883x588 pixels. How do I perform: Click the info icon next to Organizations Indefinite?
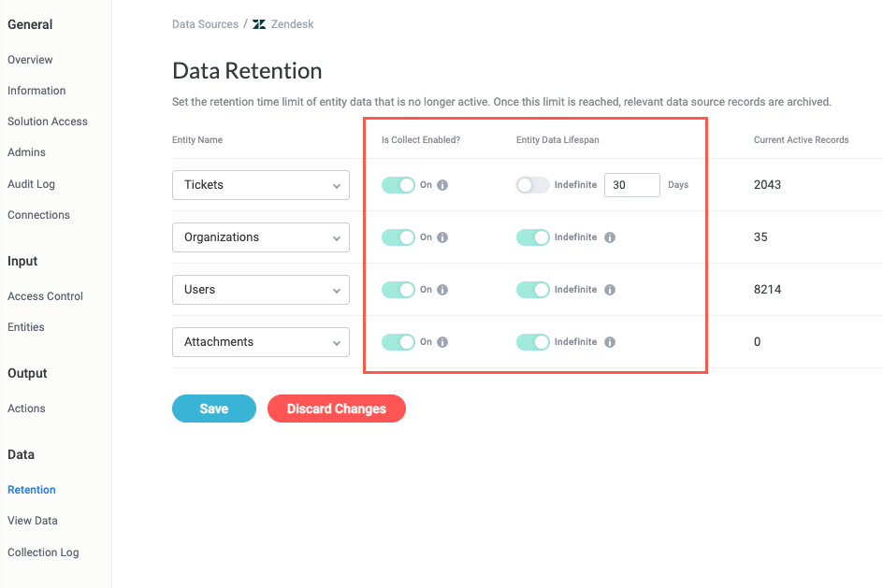tap(610, 237)
